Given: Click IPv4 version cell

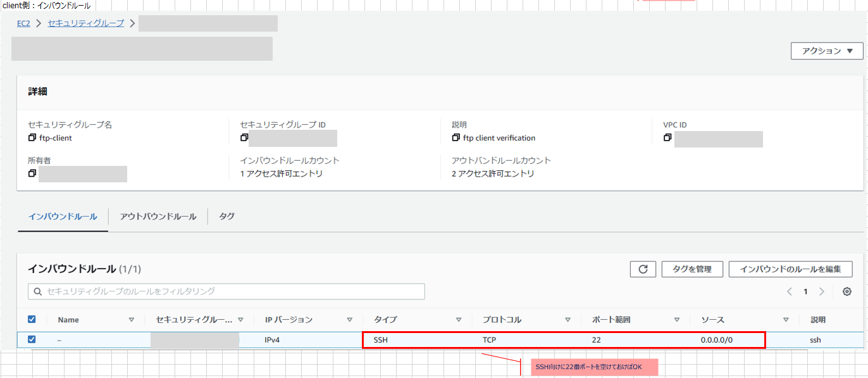Looking at the screenshot, I should tap(272, 340).
